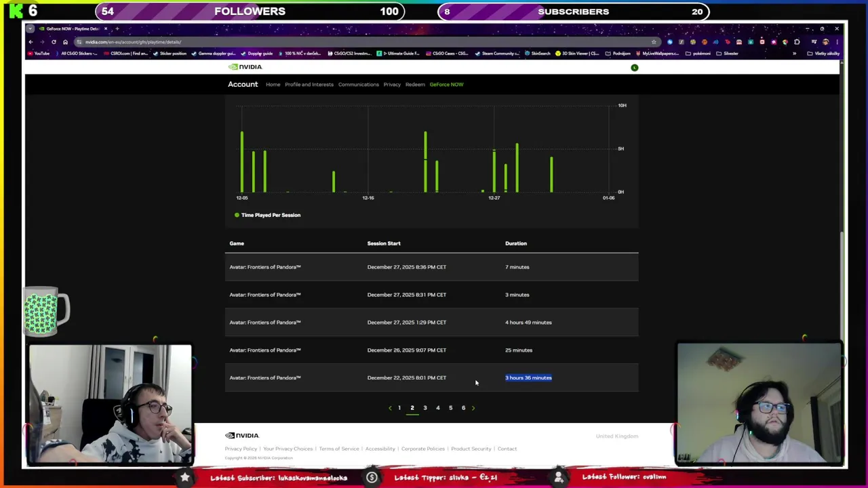This screenshot has height=488, width=868.
Task: Show hidden bookmarks overflow chevron
Action: click(x=794, y=54)
